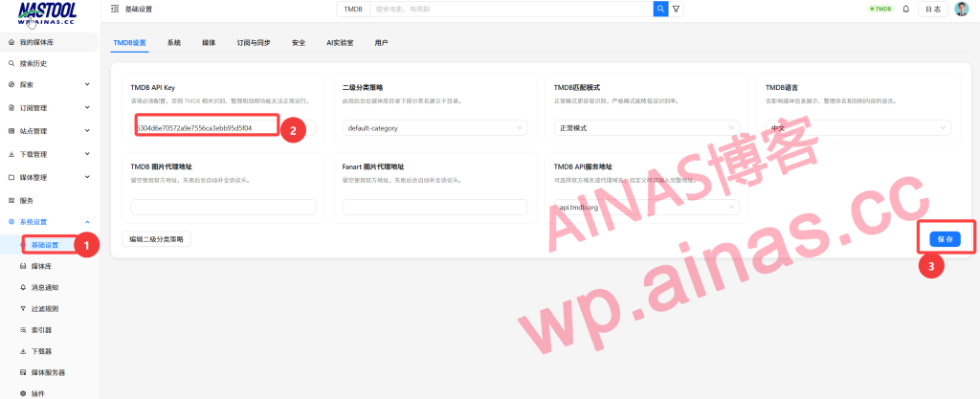Image resolution: width=980 pixels, height=399 pixels.
Task: Switch to the TMDB设置 tab
Action: pyautogui.click(x=129, y=42)
